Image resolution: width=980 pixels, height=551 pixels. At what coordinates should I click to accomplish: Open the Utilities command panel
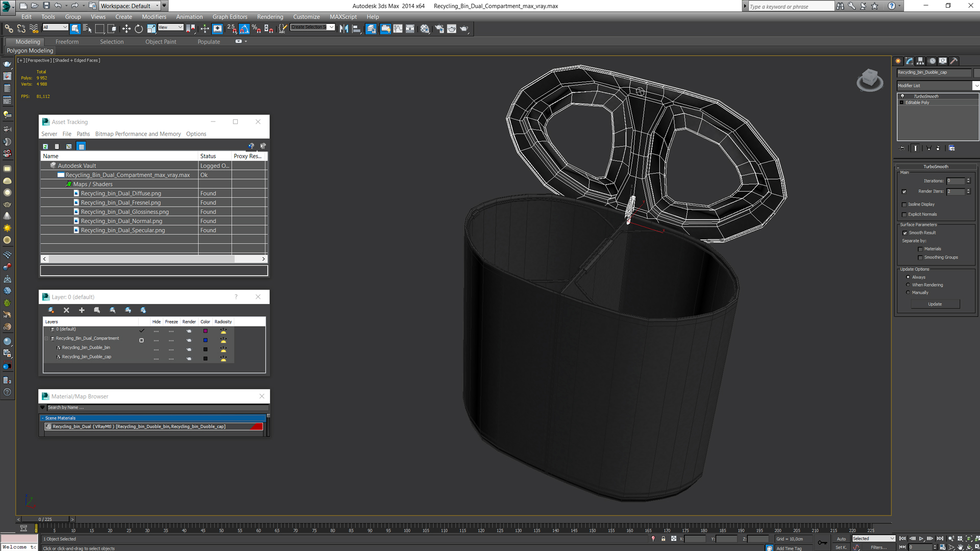pyautogui.click(x=954, y=61)
